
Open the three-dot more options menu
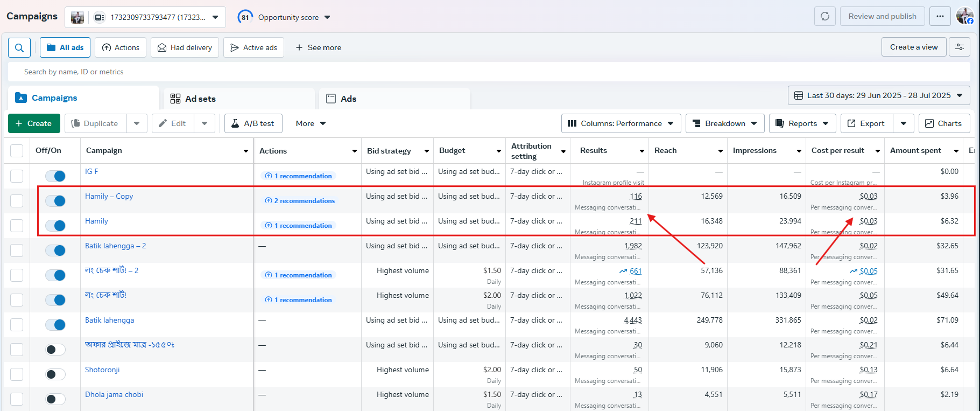click(940, 16)
